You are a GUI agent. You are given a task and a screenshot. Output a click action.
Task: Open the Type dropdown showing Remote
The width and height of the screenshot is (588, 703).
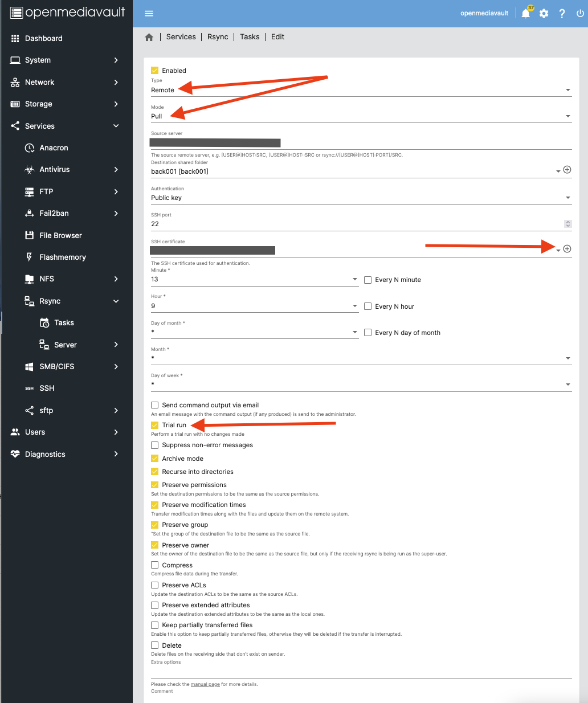point(360,90)
